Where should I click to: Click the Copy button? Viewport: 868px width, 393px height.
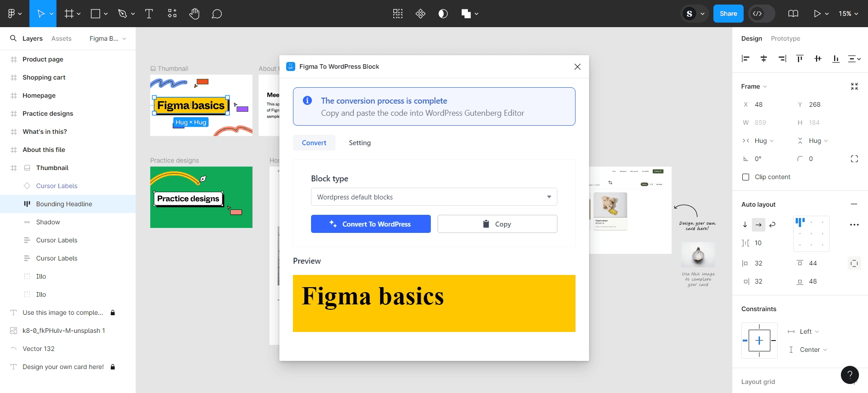(497, 224)
